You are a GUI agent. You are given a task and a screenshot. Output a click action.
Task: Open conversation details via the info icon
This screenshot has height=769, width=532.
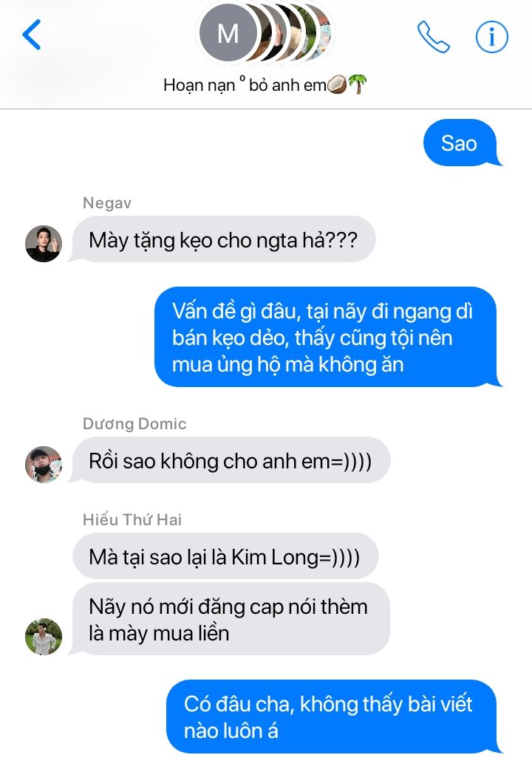click(492, 36)
